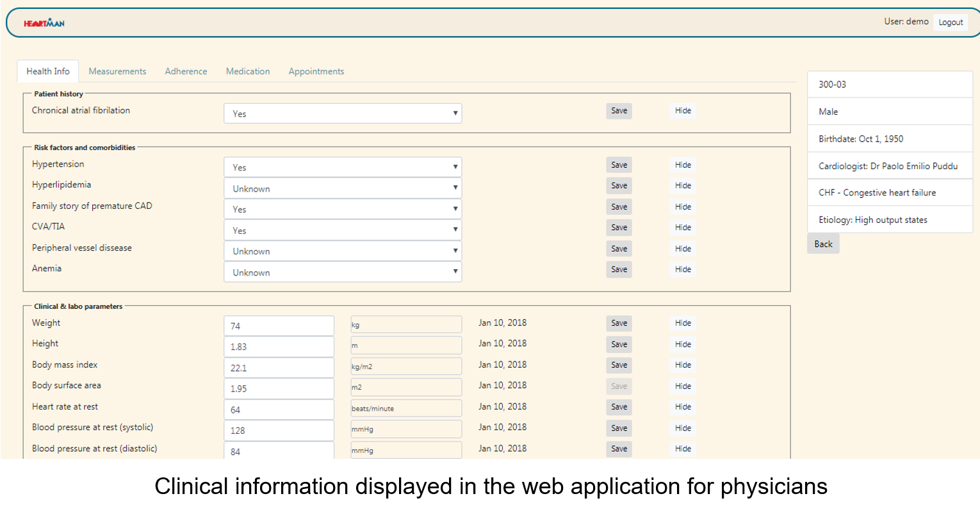Screen dimensions: 980x512
Task: Hide the Heart rate at rest row
Action: (x=683, y=407)
